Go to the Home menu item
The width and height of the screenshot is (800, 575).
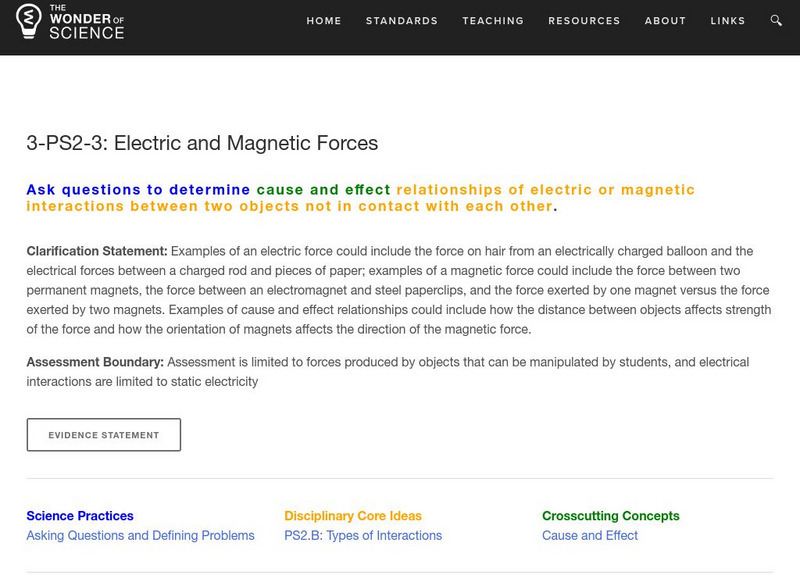click(x=323, y=21)
